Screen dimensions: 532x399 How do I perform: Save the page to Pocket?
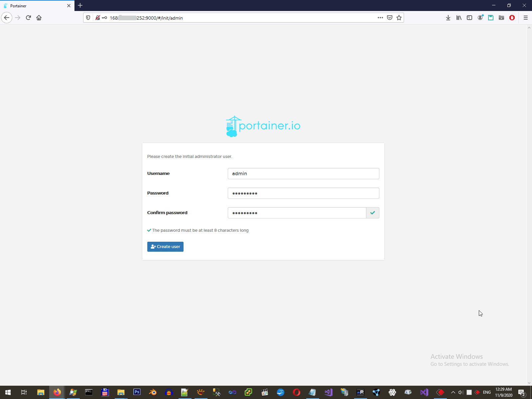(x=390, y=18)
